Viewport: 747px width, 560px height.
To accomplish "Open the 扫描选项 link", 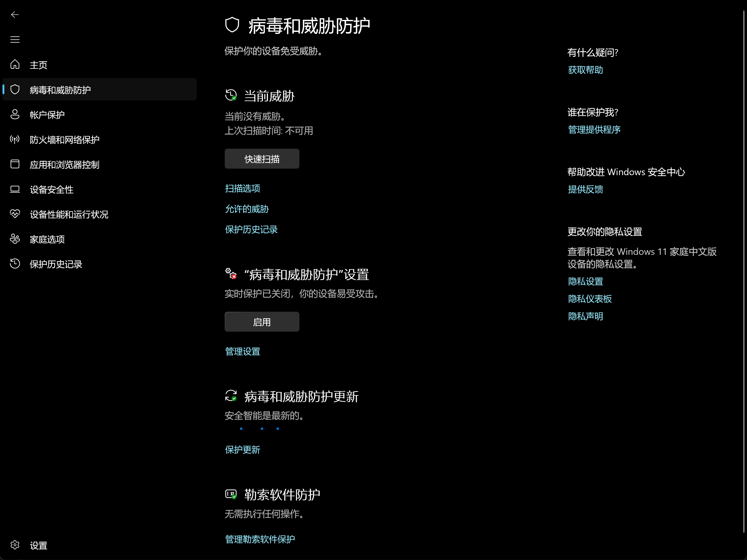I will pos(242,188).
